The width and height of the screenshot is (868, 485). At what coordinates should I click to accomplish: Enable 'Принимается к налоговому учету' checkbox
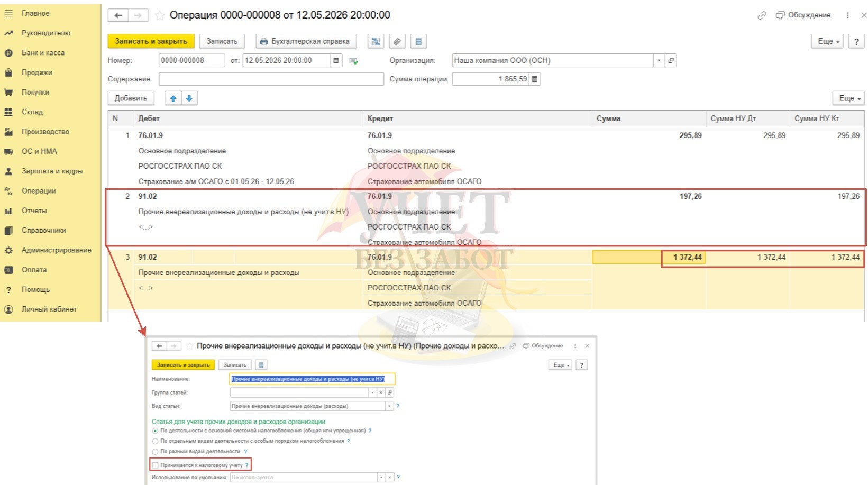coord(156,465)
